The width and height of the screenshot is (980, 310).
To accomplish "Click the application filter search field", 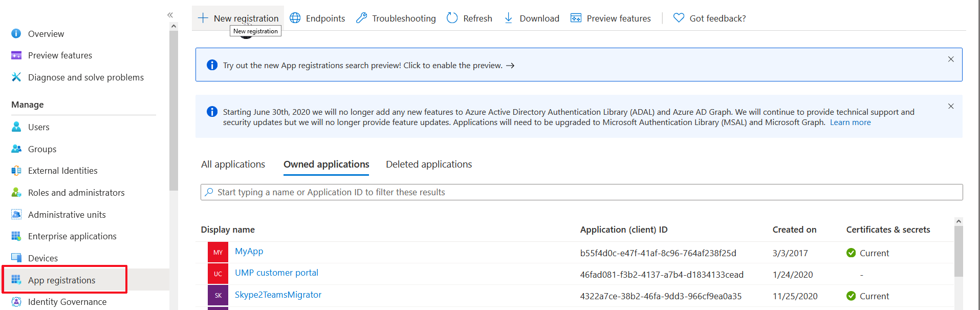I will point(581,192).
